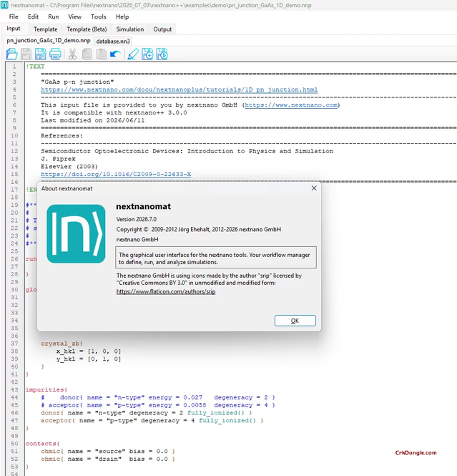The width and height of the screenshot is (457, 476).
Task: Click the 'Last modified on 2026/06/11' line
Action: 93,120
